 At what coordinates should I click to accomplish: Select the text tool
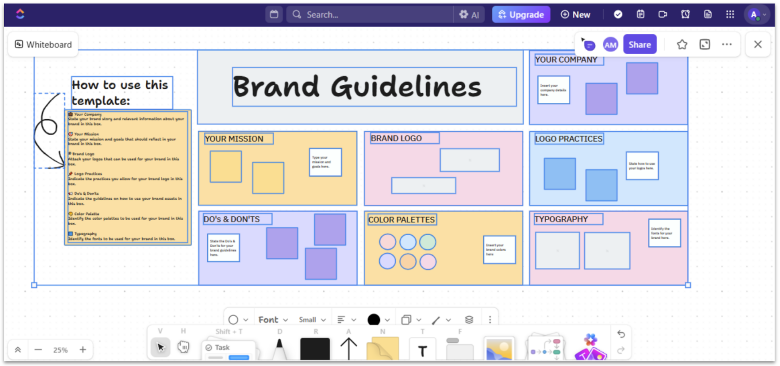coord(422,350)
